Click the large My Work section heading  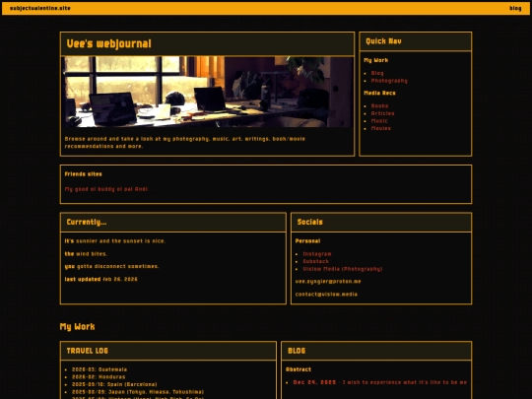78,327
